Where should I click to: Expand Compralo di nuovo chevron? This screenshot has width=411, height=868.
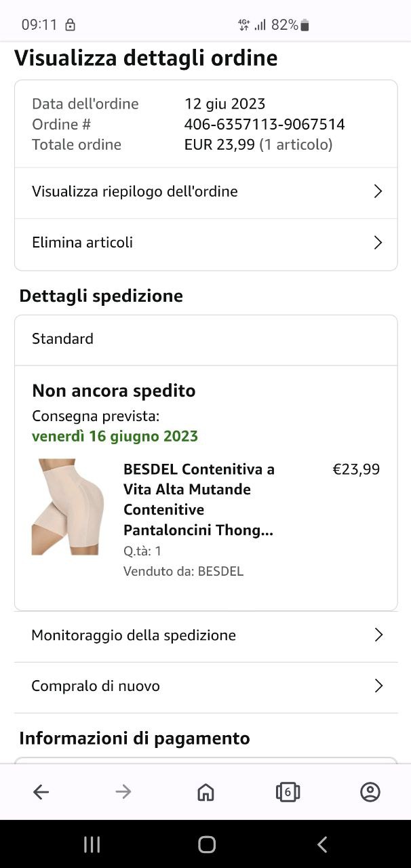pyautogui.click(x=378, y=686)
